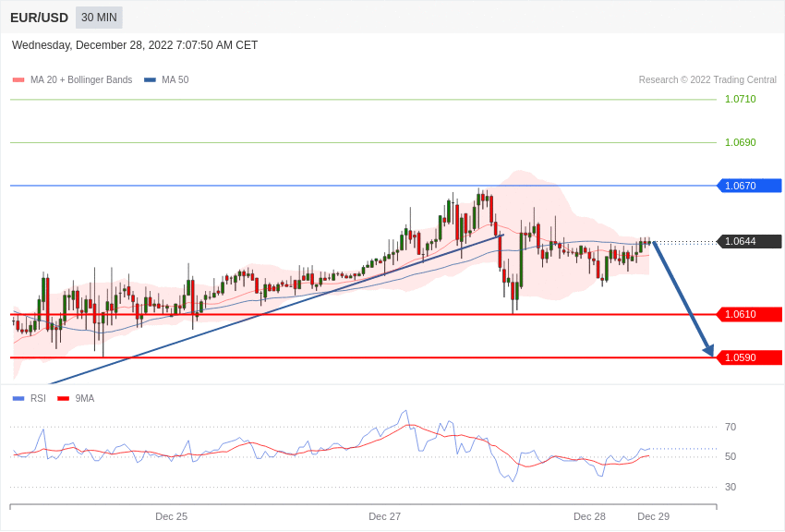
Task: Click the 30 MIN timeframe badge
Action: 99,18
